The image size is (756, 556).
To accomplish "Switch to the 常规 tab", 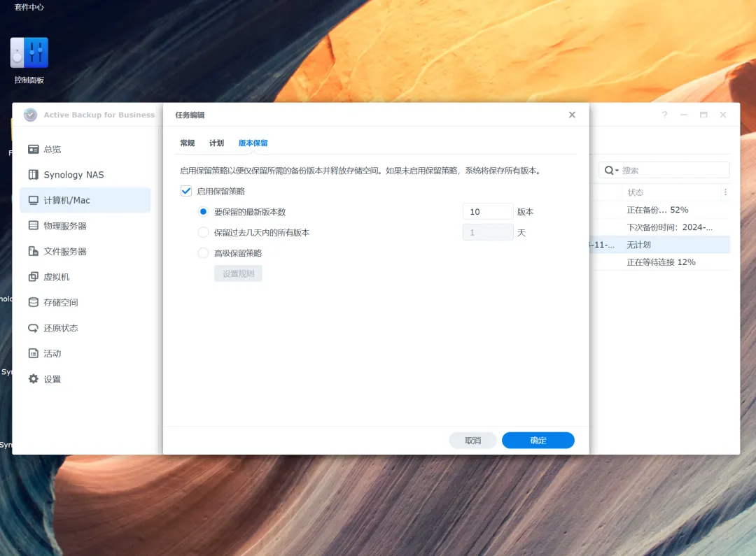I will coord(187,143).
